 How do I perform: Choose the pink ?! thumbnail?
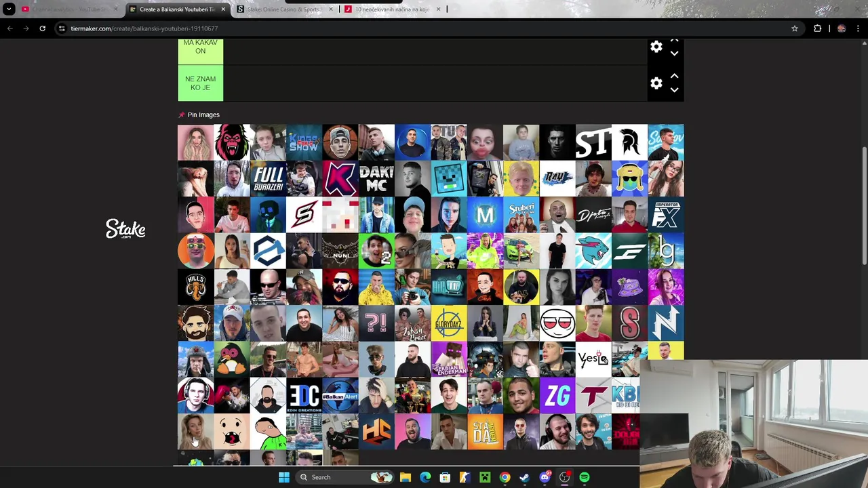[x=376, y=323]
